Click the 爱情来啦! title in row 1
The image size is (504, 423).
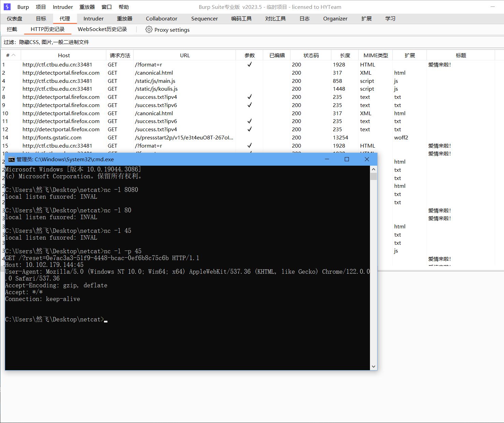pos(440,65)
